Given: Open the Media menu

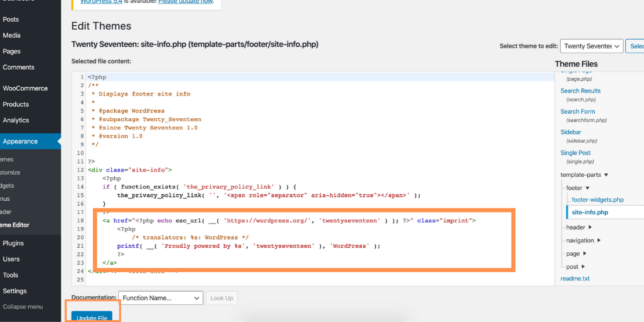Looking at the screenshot, I should coord(12,35).
